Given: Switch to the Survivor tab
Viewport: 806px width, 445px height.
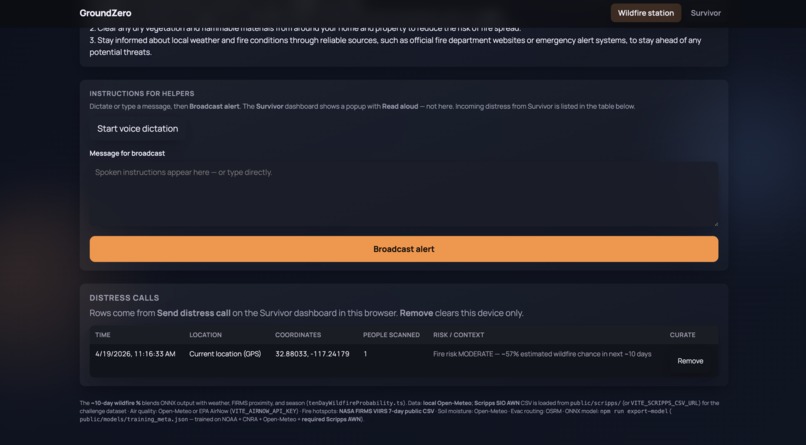Looking at the screenshot, I should 705,13.
